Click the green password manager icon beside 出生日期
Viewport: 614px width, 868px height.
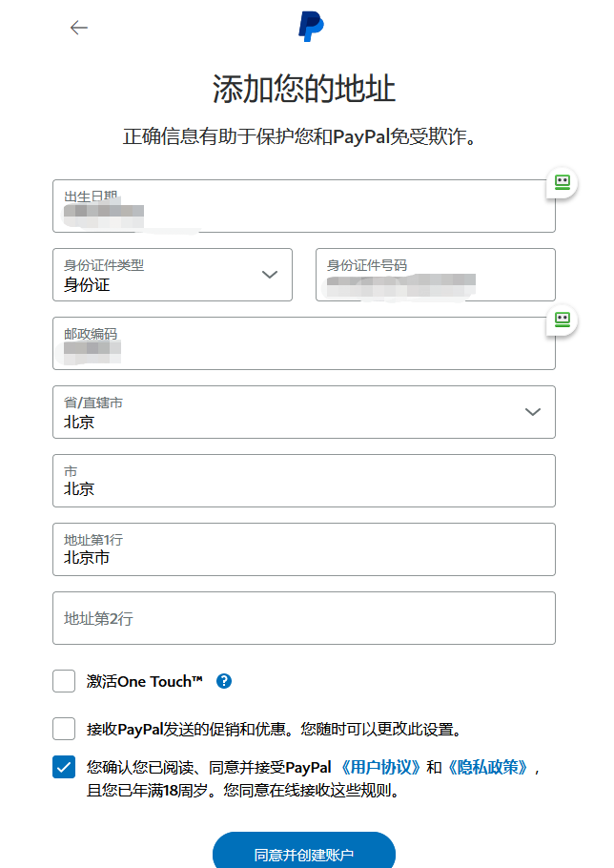[x=563, y=183]
